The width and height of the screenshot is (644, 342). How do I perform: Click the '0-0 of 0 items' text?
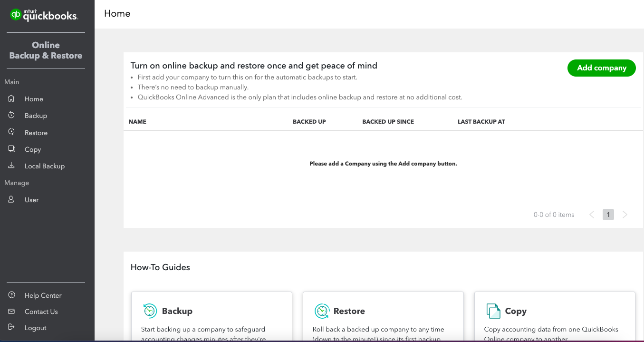(x=554, y=215)
